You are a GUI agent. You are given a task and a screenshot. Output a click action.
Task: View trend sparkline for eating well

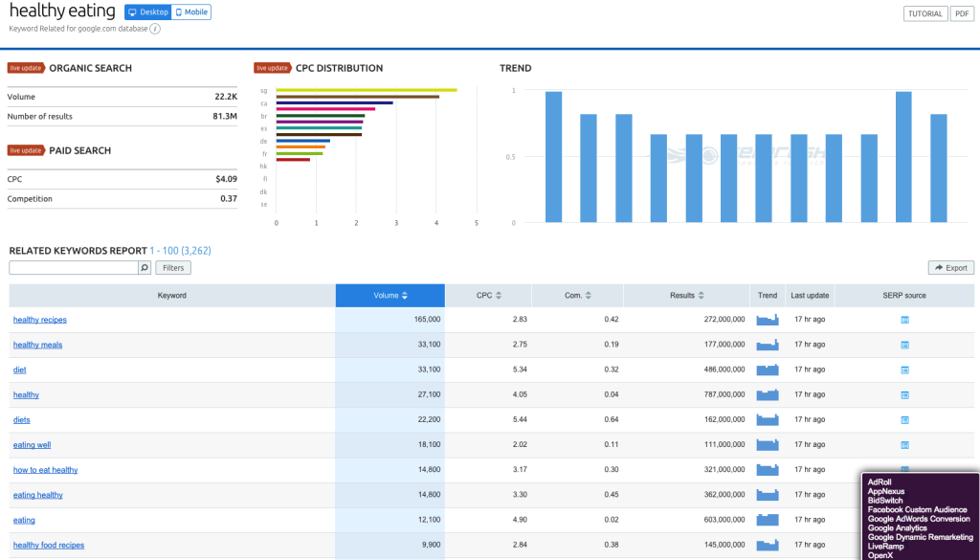point(768,445)
